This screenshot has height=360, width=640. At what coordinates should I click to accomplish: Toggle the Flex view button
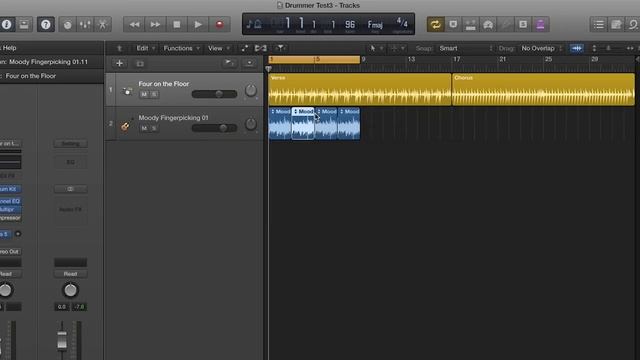[x=260, y=48]
